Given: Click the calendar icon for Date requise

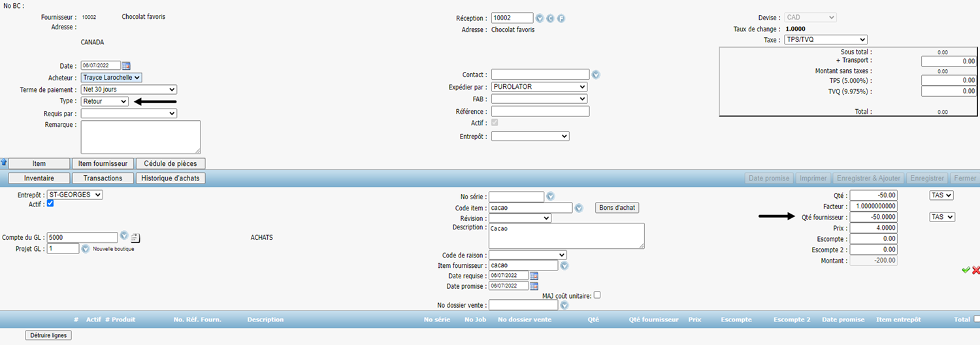Looking at the screenshot, I should click(534, 276).
